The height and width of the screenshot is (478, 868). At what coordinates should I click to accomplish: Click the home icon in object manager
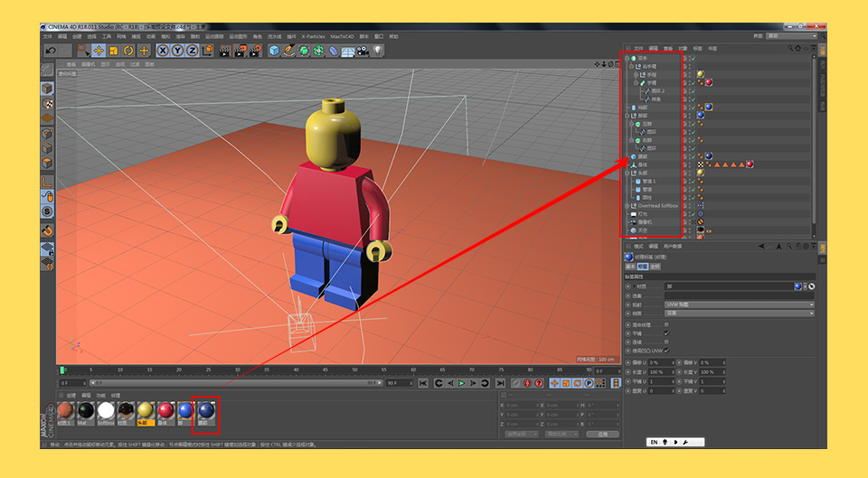pyautogui.click(x=797, y=48)
